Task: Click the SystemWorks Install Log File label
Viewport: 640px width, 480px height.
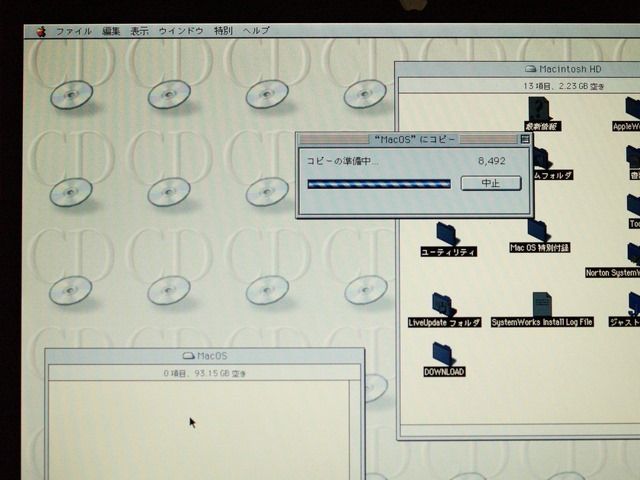Action: (x=542, y=322)
